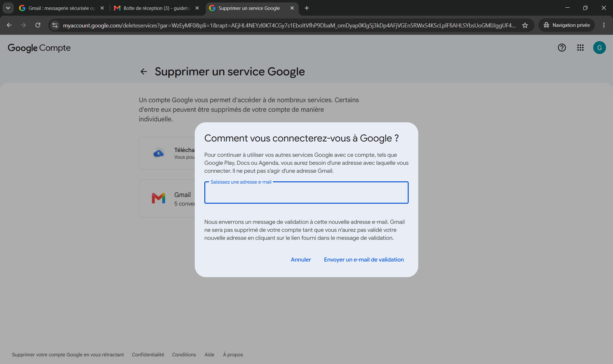Open the Confidentialité footer link
The width and height of the screenshot is (613, 364).
(x=148, y=355)
